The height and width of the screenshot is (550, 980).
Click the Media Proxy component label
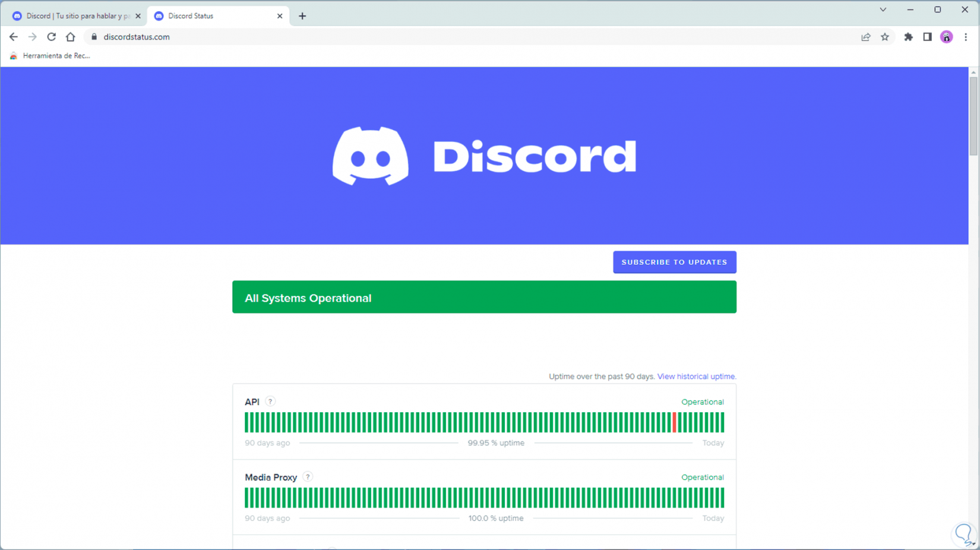271,478
